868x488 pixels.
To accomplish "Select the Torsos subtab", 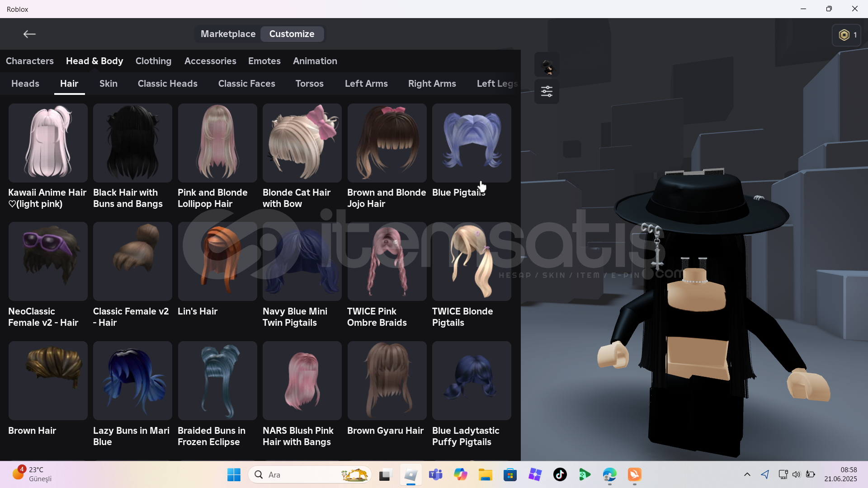I will pyautogui.click(x=310, y=84).
